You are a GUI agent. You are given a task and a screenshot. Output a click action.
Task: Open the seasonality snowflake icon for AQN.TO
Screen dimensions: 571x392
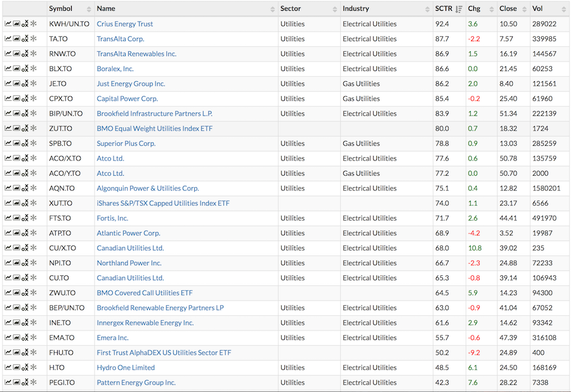[34, 188]
